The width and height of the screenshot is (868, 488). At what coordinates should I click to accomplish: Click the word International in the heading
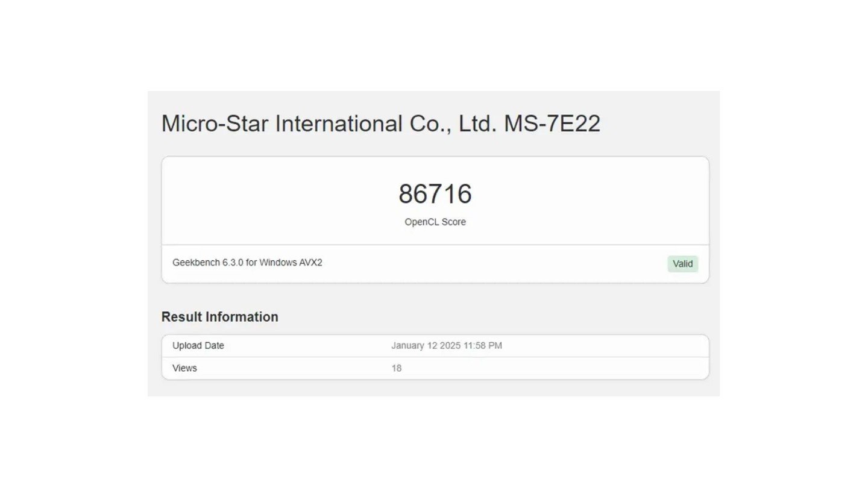339,124
